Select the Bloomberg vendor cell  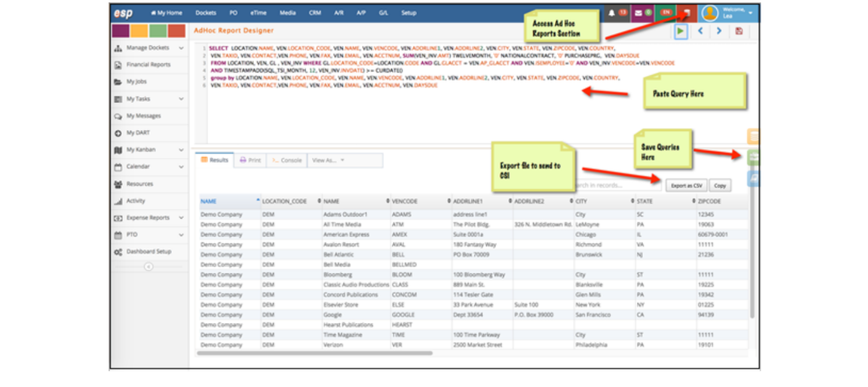point(356,274)
